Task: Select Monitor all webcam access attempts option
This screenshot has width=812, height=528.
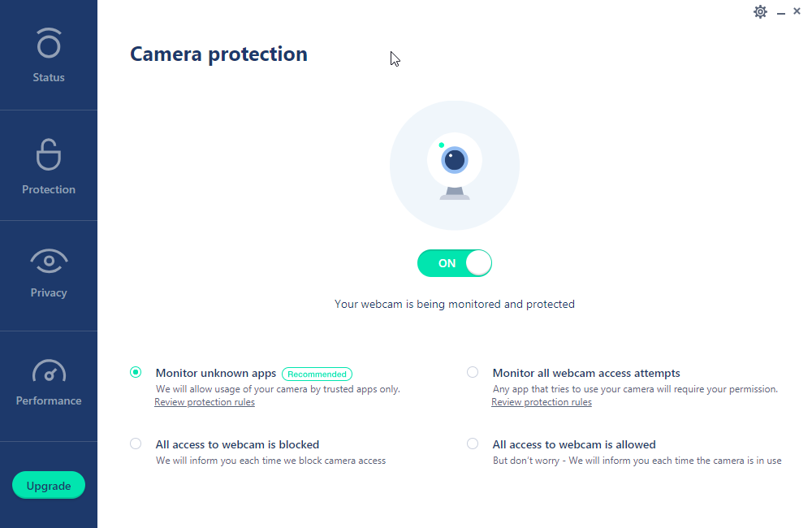Action: [473, 372]
